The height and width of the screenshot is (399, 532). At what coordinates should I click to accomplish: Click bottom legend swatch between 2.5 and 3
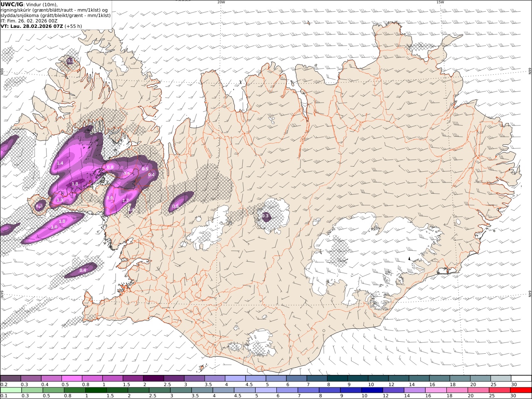(x=159, y=390)
